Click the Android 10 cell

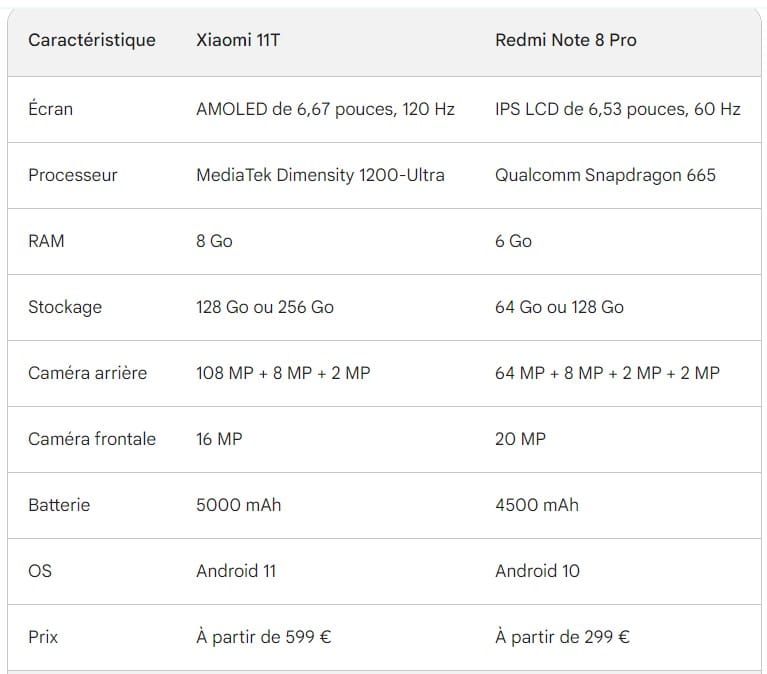tap(537, 571)
